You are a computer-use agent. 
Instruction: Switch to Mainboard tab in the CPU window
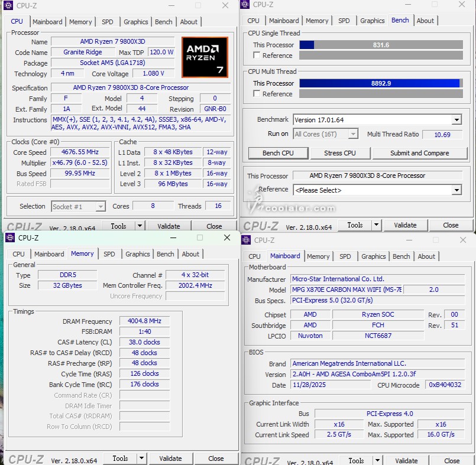[x=47, y=22]
